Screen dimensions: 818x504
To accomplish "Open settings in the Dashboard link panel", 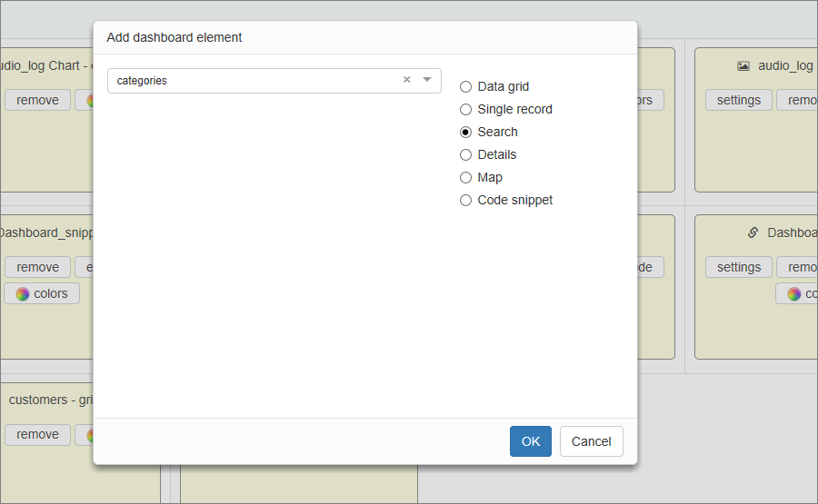I will (x=738, y=267).
